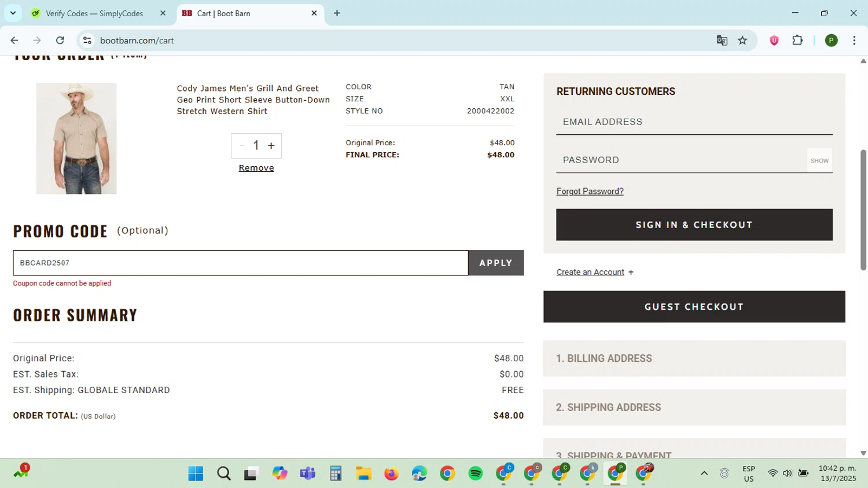The image size is (868, 488).
Task: Show the password text
Action: point(819,161)
